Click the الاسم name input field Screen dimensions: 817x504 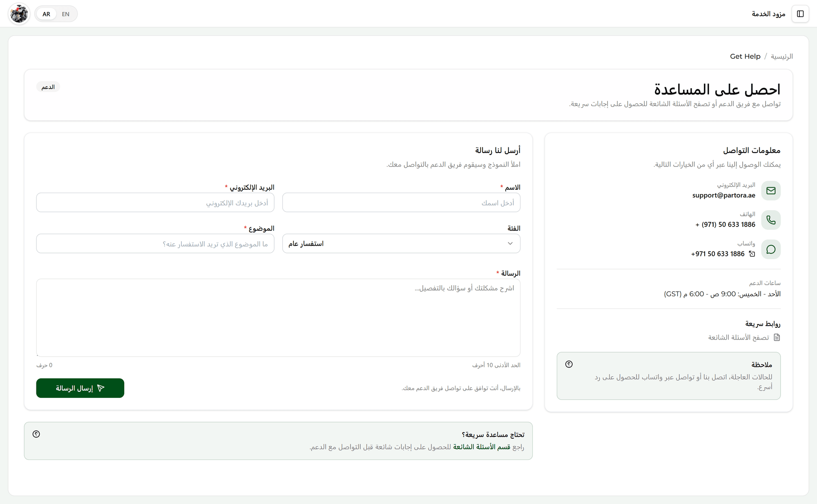pos(401,203)
